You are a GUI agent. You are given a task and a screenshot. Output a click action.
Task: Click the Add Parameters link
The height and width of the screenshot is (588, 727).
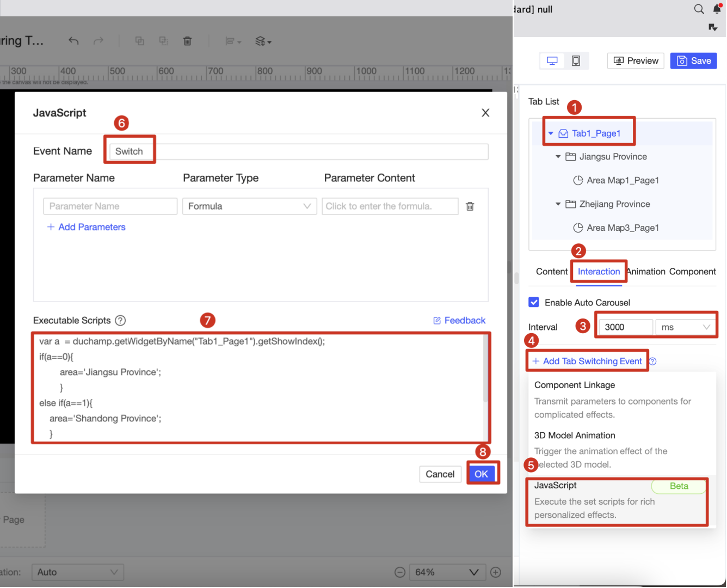[87, 227]
